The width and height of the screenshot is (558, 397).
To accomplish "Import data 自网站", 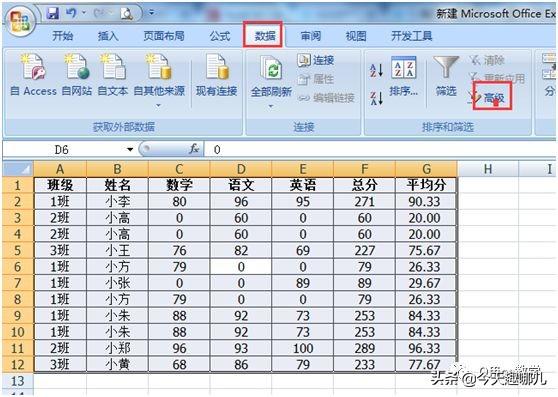I will point(77,75).
